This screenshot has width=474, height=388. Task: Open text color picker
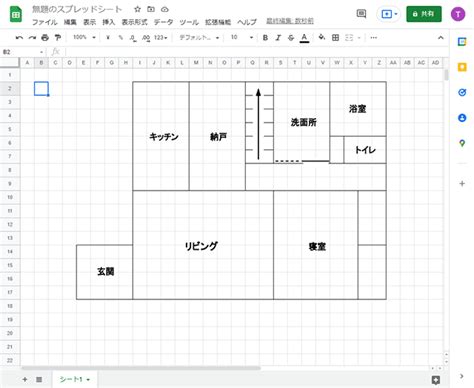pyautogui.click(x=304, y=38)
